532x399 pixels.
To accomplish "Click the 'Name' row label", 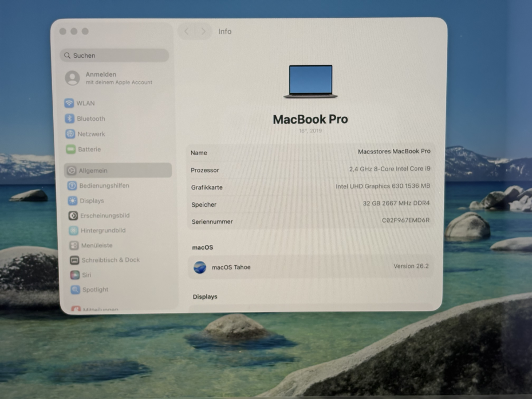I will tap(199, 153).
